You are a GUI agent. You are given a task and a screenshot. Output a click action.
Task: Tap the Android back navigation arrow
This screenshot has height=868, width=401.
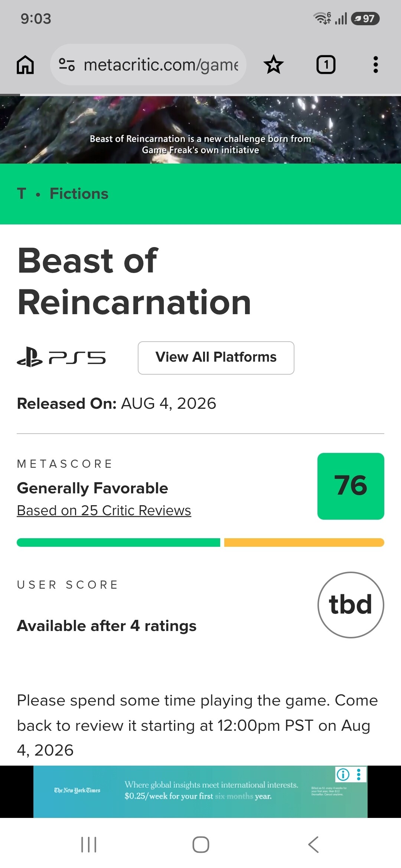point(313,844)
